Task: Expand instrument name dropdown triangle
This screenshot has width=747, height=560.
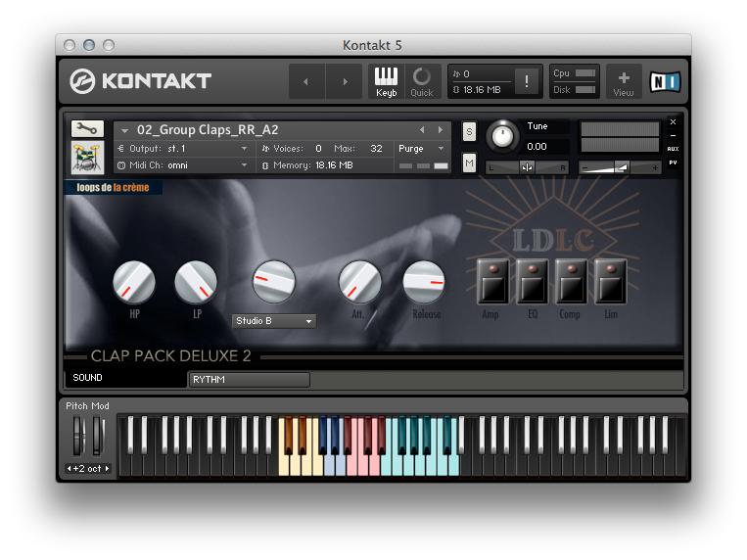Action: coord(124,130)
